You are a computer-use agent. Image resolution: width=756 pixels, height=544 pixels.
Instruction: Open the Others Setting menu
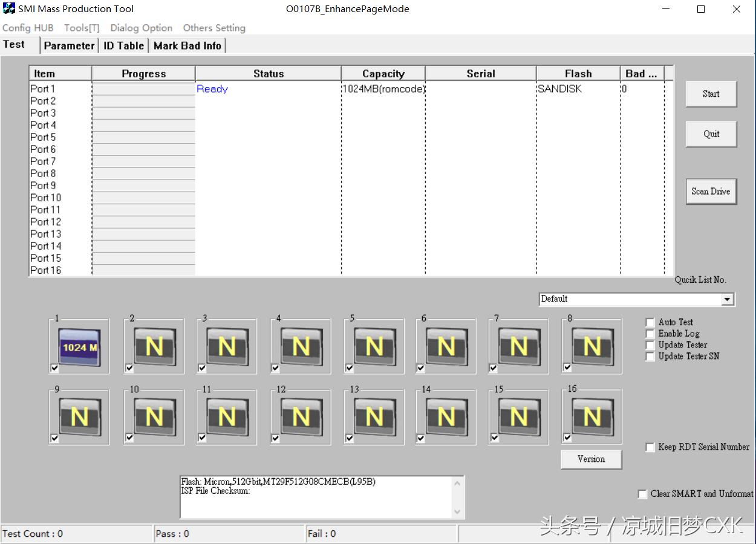tap(214, 28)
